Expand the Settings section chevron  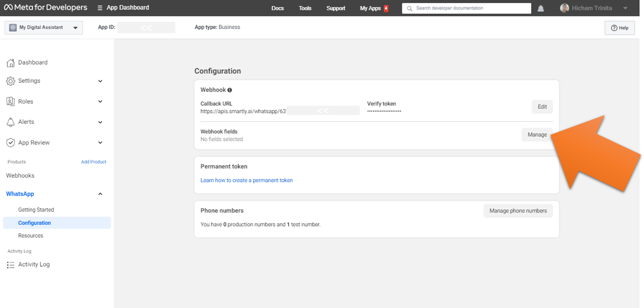[100, 81]
